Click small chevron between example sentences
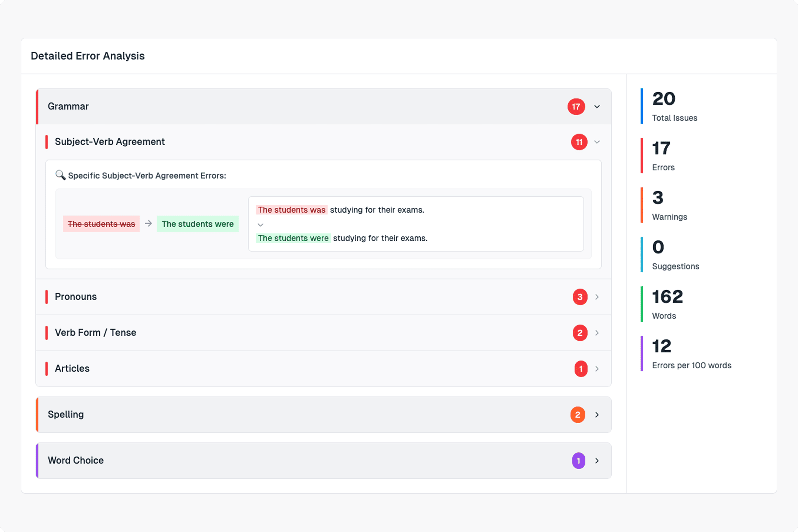798x532 pixels. [x=260, y=225]
